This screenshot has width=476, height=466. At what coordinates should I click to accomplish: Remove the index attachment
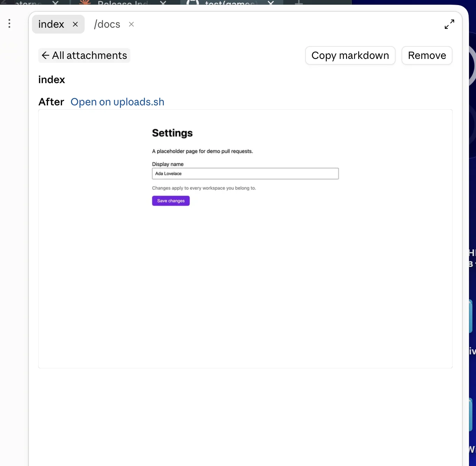coord(427,55)
